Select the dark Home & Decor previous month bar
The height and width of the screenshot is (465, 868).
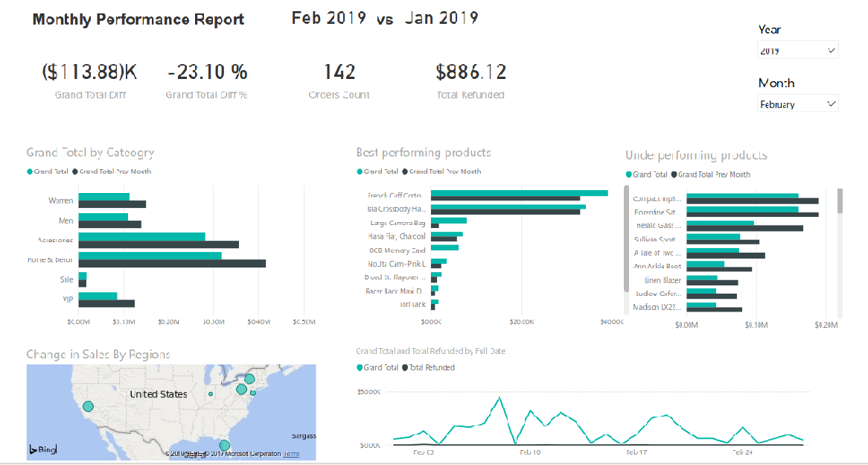[172, 263]
